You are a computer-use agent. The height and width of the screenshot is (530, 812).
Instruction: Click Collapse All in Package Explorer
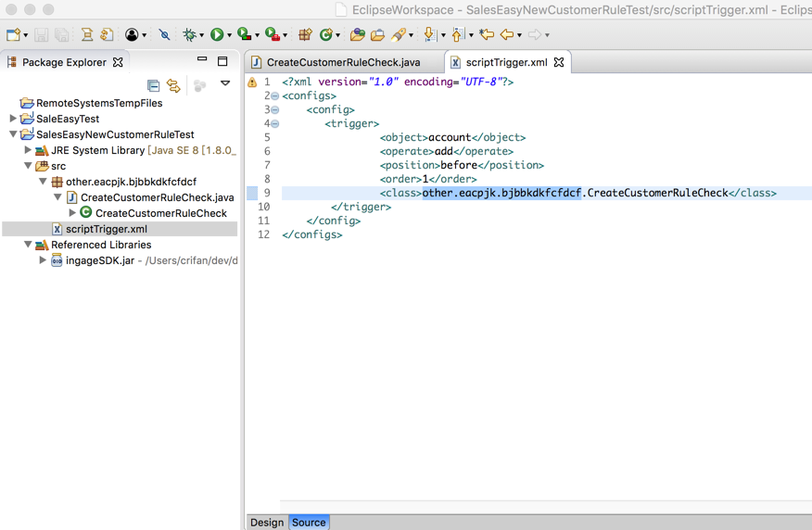[x=154, y=85]
